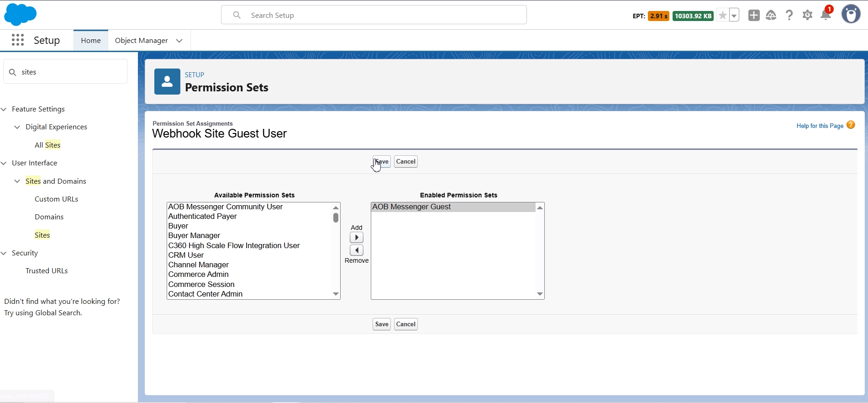Switch to the Home tab

pyautogui.click(x=91, y=40)
